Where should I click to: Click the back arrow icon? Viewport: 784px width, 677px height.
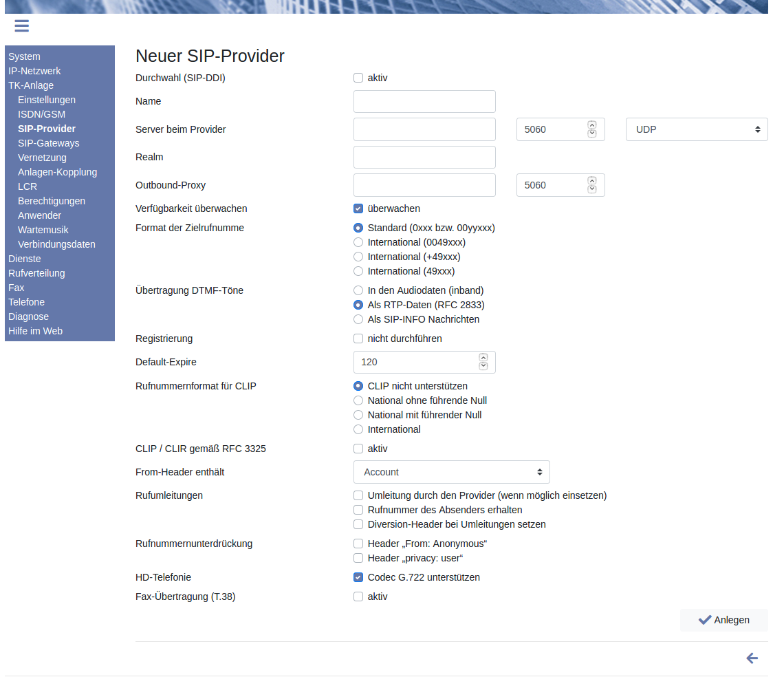[752, 658]
